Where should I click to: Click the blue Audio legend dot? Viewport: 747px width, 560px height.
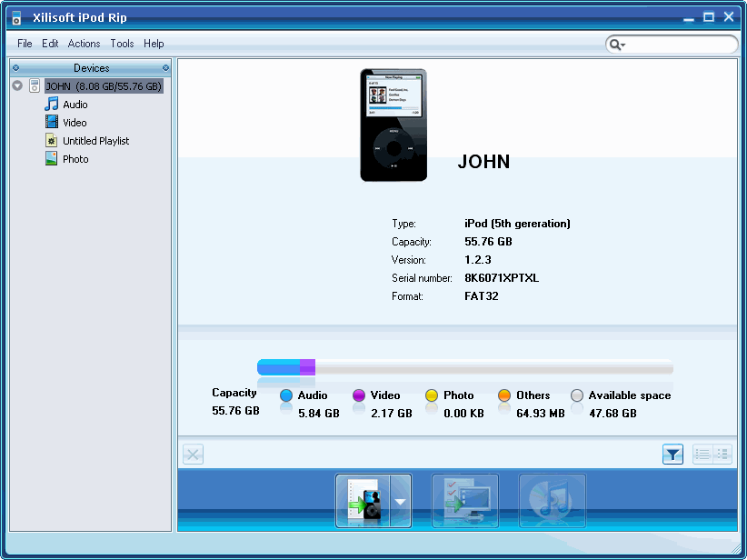tap(286, 395)
